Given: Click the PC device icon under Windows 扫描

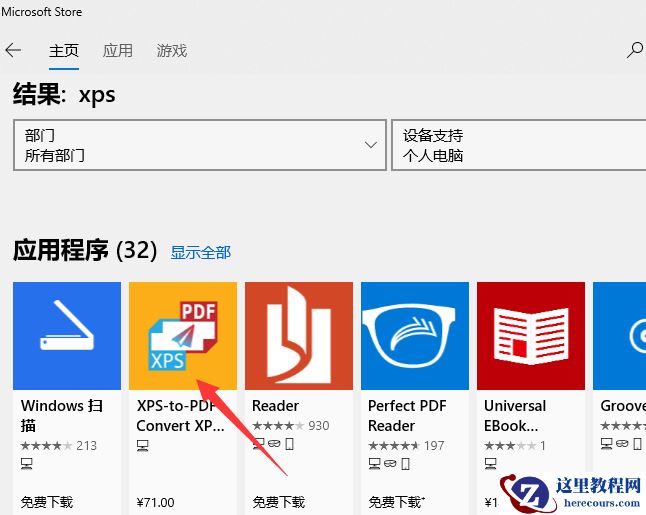Looking at the screenshot, I should point(27,464).
